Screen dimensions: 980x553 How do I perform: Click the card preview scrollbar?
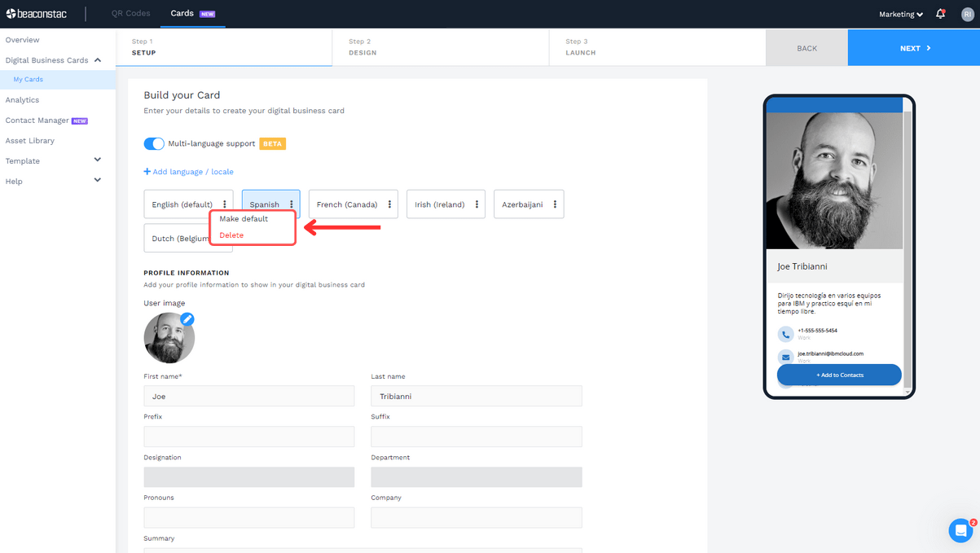(907, 248)
